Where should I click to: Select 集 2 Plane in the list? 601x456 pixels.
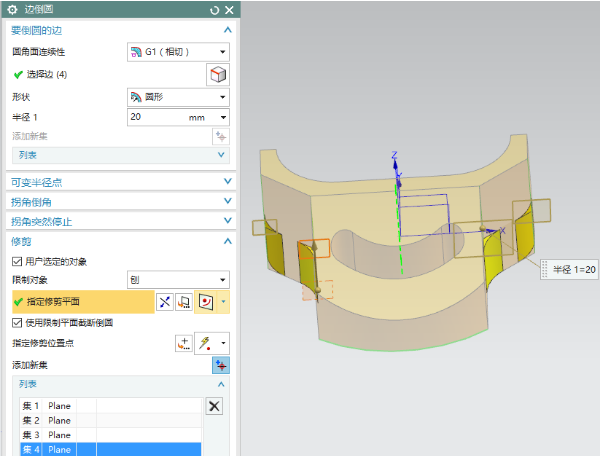58,421
